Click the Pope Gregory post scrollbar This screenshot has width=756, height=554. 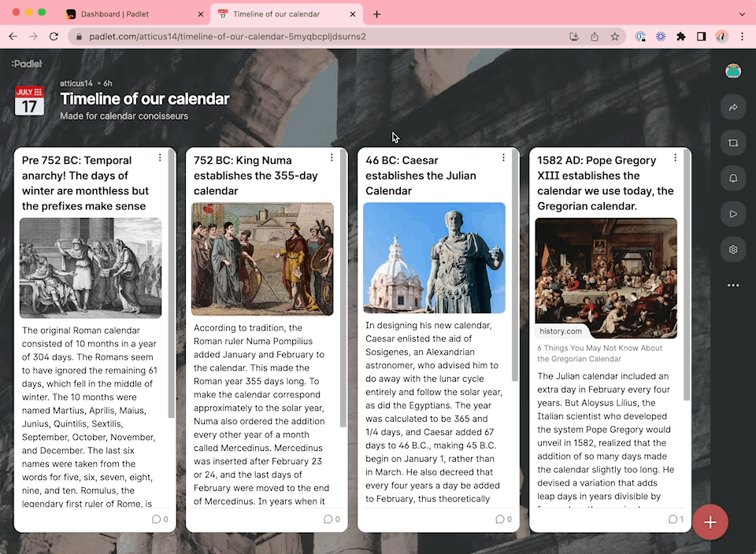pyautogui.click(x=687, y=275)
